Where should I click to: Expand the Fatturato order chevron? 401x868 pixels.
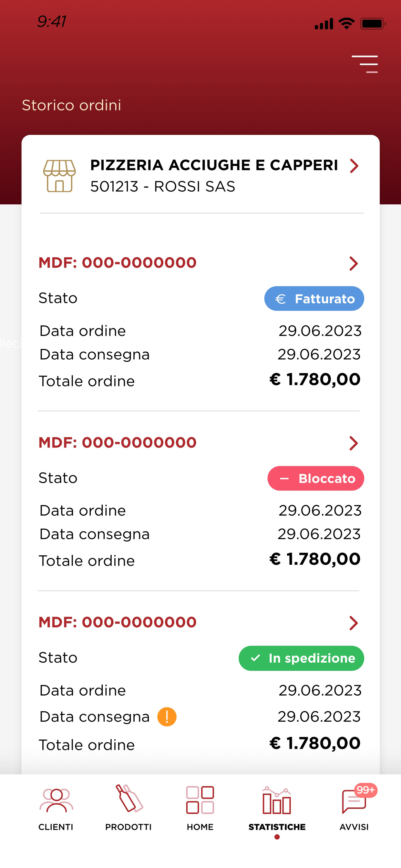click(x=353, y=263)
